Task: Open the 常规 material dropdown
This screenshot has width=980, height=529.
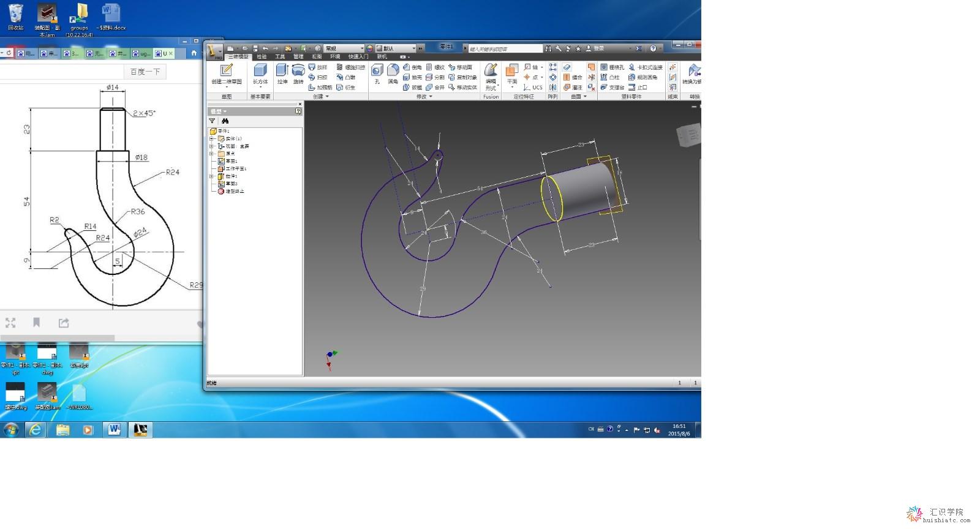Action: click(344, 48)
